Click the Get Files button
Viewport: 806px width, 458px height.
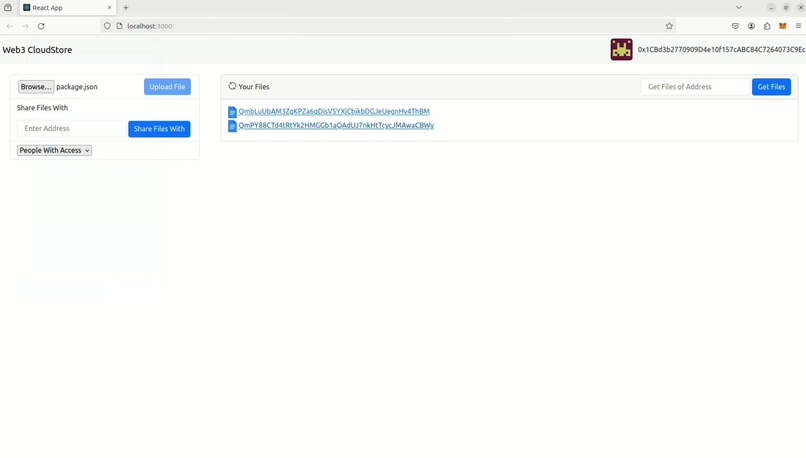771,87
